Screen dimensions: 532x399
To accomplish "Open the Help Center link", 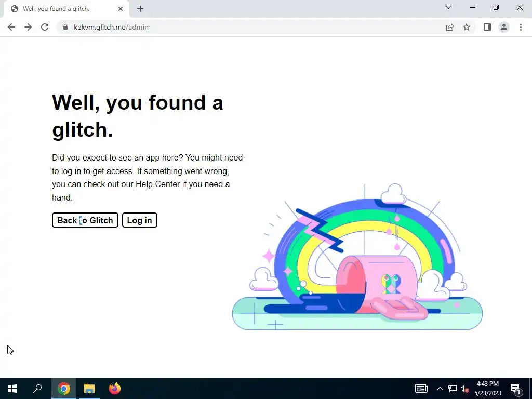I will [158, 184].
